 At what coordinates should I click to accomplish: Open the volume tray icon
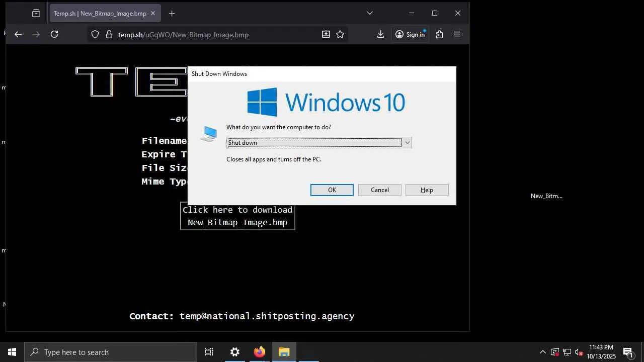[x=579, y=352]
